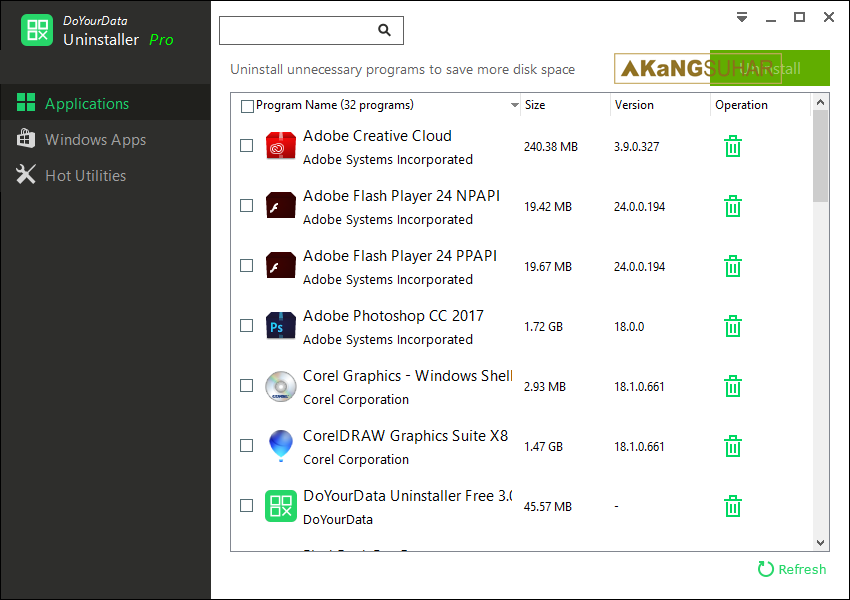Click the Adobe Creative Cloud app icon

click(281, 146)
